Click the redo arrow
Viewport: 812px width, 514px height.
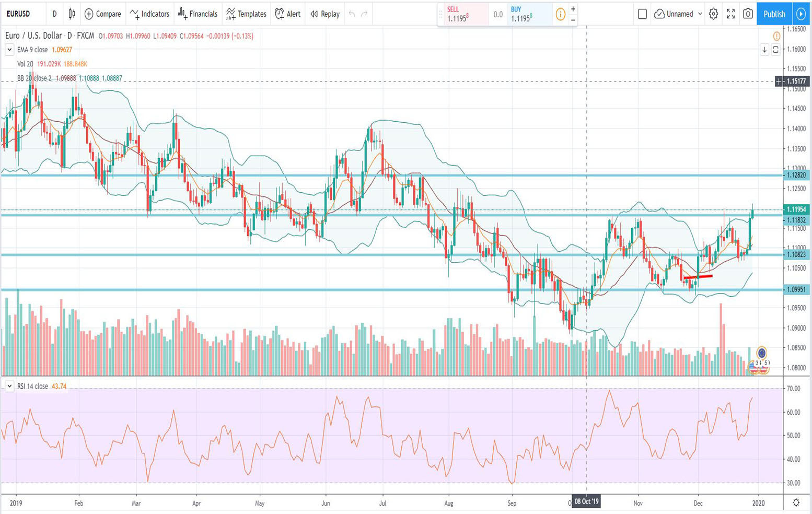[x=364, y=14]
